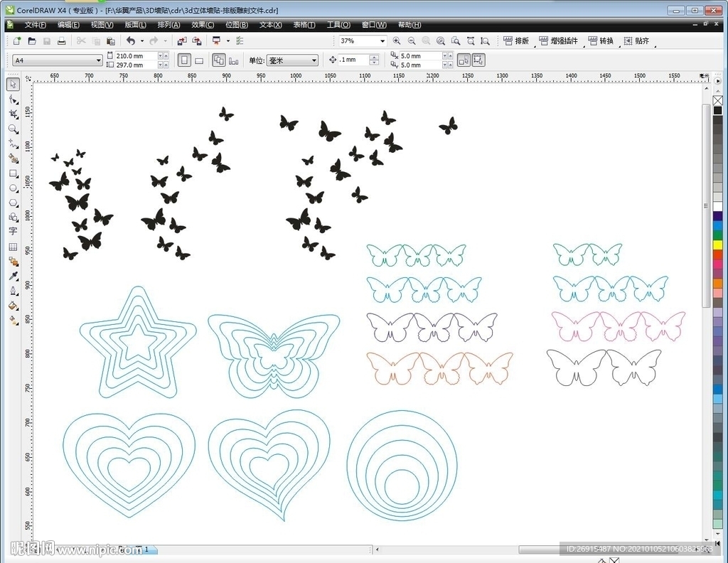Click the Print icon
The width and height of the screenshot is (728, 563).
[x=61, y=41]
